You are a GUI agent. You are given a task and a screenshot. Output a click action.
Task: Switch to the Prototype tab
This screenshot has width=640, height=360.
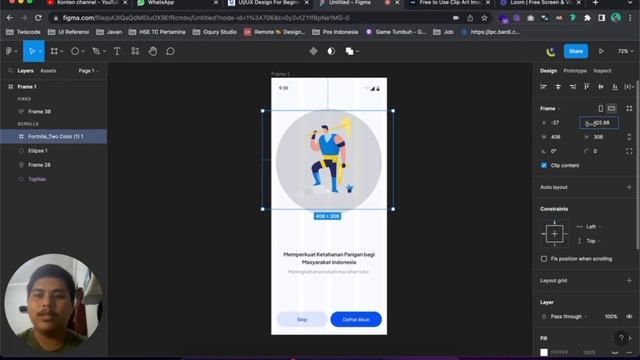click(x=575, y=71)
